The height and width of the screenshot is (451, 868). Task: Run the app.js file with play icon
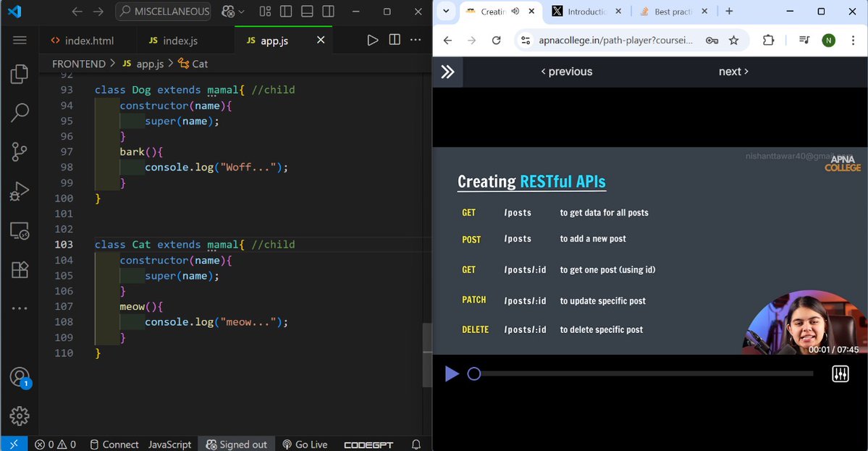(373, 40)
